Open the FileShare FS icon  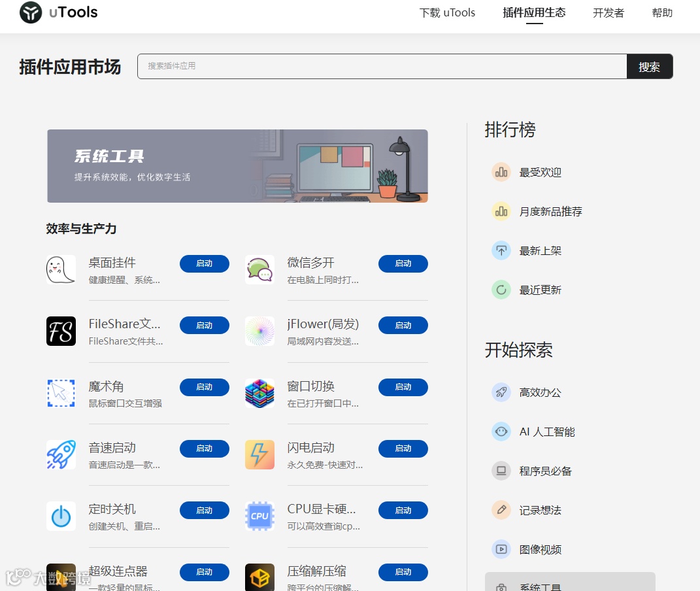click(61, 331)
